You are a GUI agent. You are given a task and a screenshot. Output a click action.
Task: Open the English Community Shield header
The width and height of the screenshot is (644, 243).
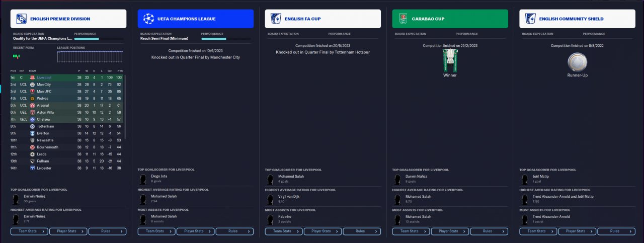tap(577, 19)
